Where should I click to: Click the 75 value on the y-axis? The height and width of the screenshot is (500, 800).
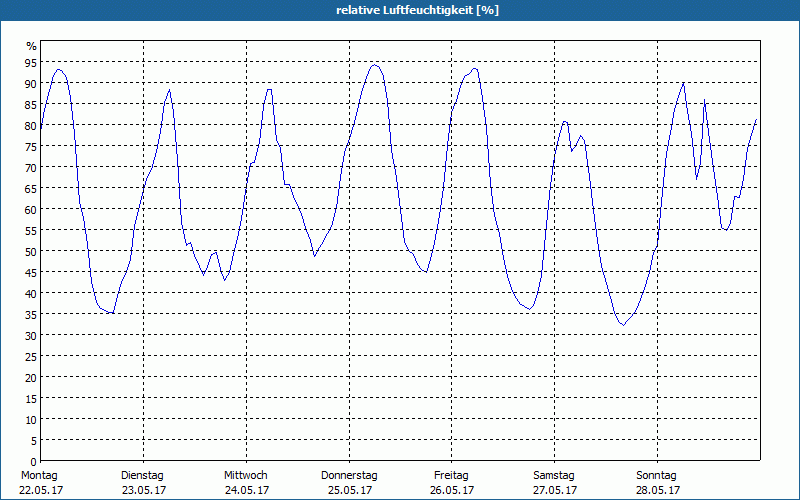[30, 146]
